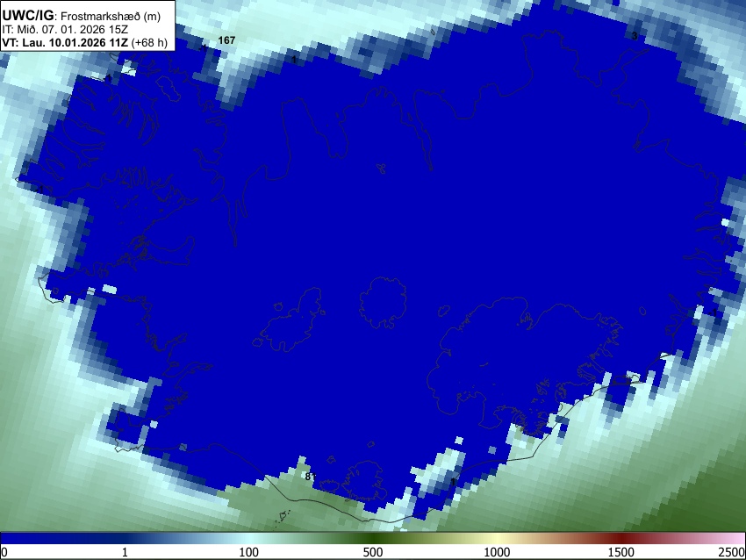Click the "VT: Lau. 10.01.2026 11Z" valid-time line

tap(84, 42)
